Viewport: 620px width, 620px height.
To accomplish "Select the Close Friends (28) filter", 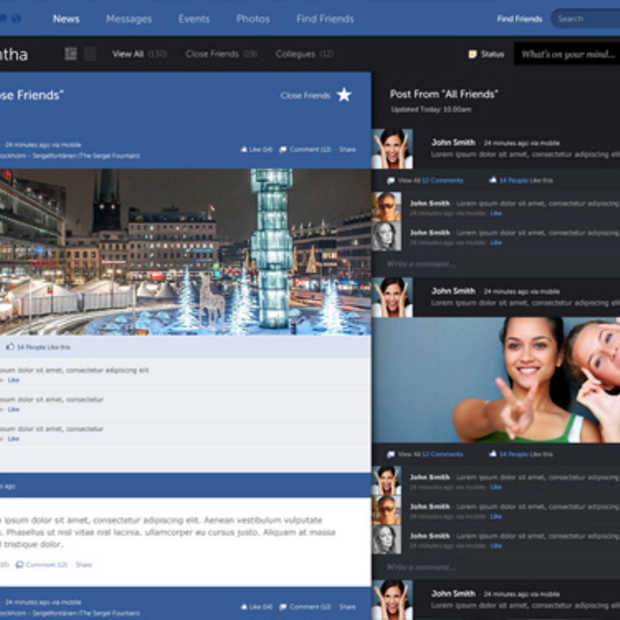I will [x=221, y=54].
